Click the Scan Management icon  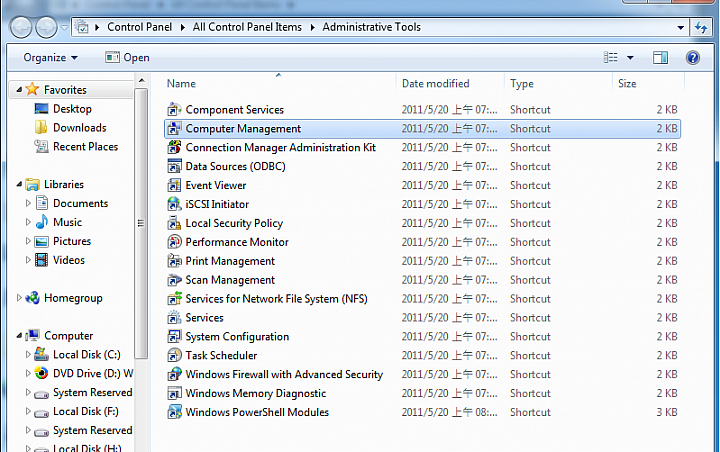pyautogui.click(x=174, y=280)
